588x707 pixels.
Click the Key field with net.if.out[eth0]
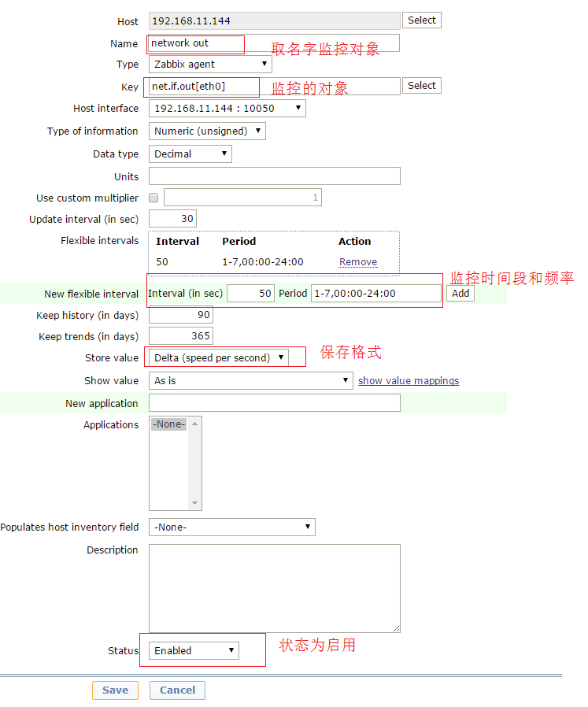point(274,86)
